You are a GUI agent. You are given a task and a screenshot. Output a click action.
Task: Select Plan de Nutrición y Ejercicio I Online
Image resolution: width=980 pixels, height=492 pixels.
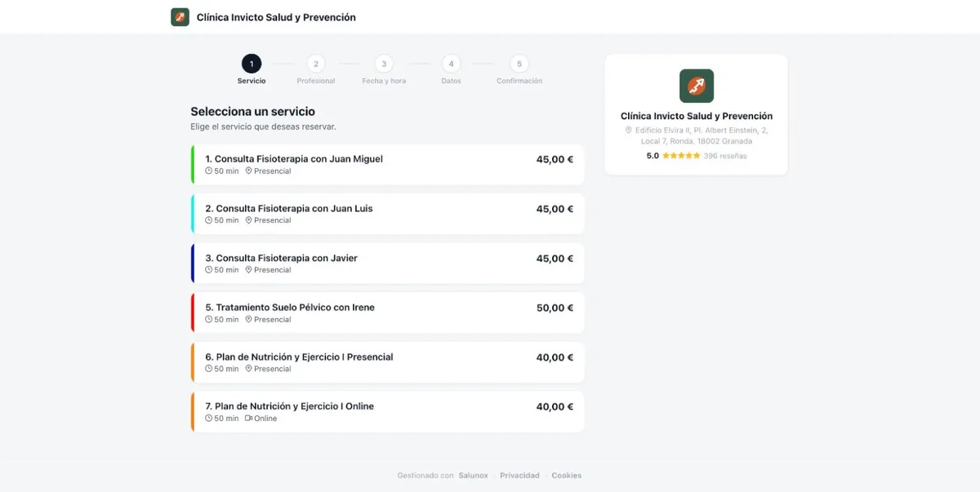click(x=388, y=412)
